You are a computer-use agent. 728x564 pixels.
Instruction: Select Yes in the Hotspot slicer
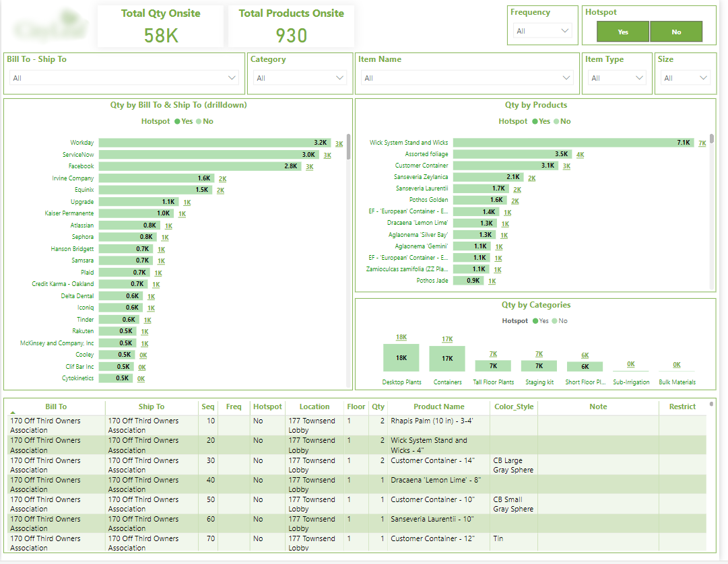(622, 31)
